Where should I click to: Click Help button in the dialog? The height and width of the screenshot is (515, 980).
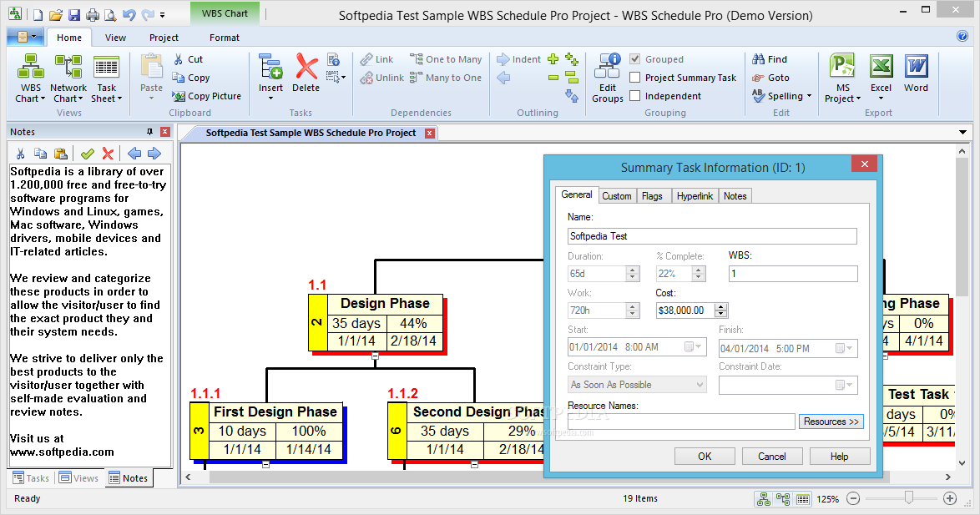pos(840,457)
